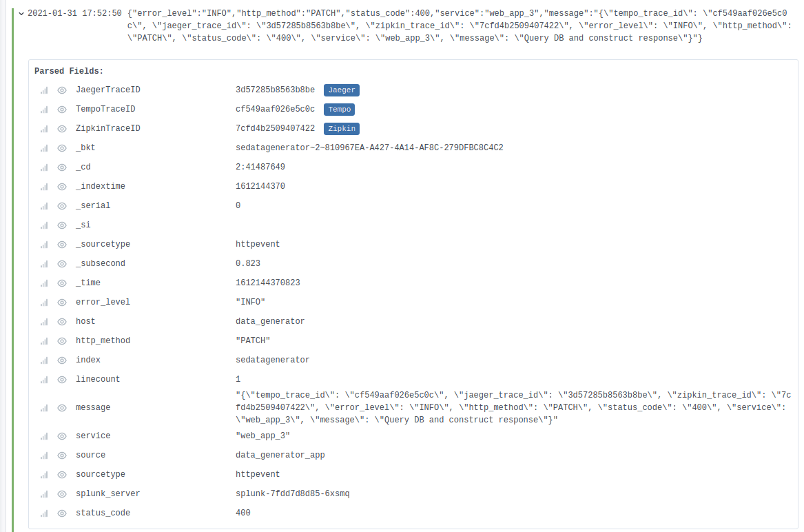Open stats icon for message field
The image size is (804, 532).
(44, 408)
